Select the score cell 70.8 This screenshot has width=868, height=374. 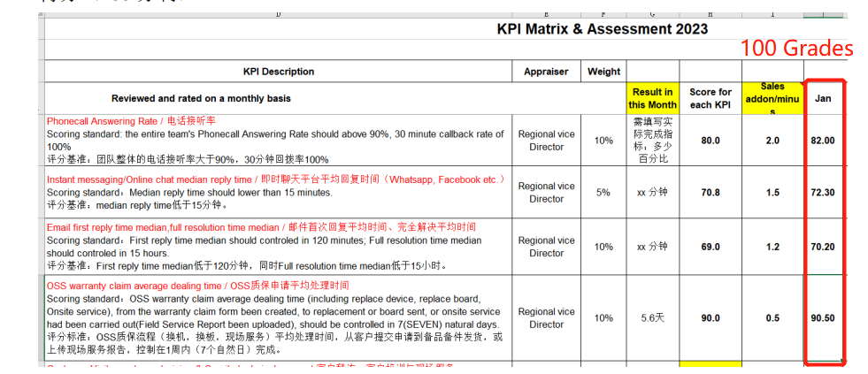711,193
